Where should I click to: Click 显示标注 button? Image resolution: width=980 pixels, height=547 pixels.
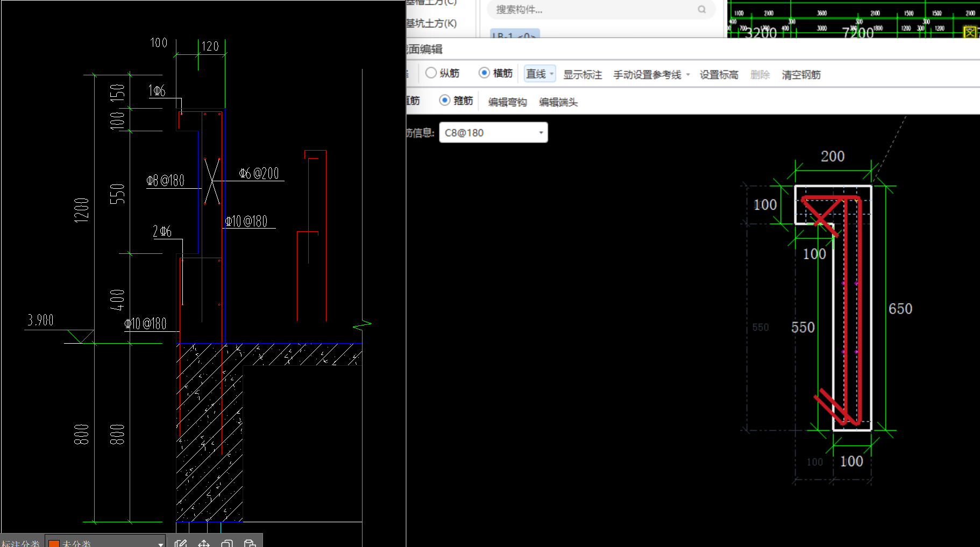(x=583, y=75)
